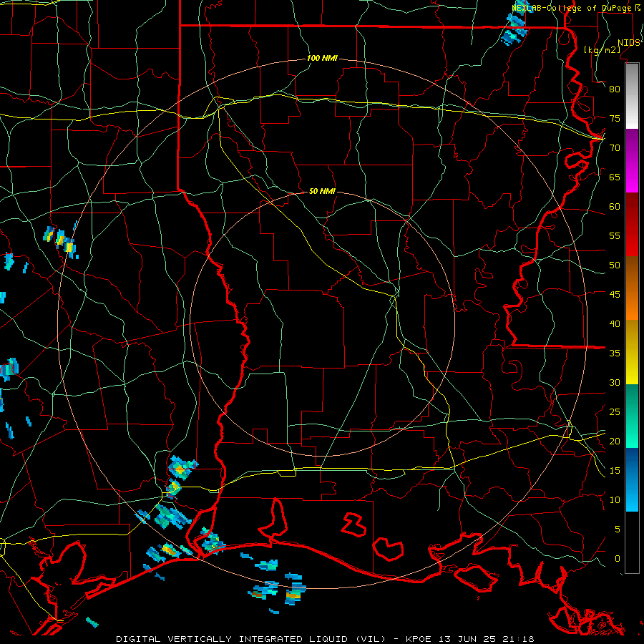This screenshot has height=644, width=644.
Task: Select the orange-brown segment of the color bar
Action: [632, 288]
